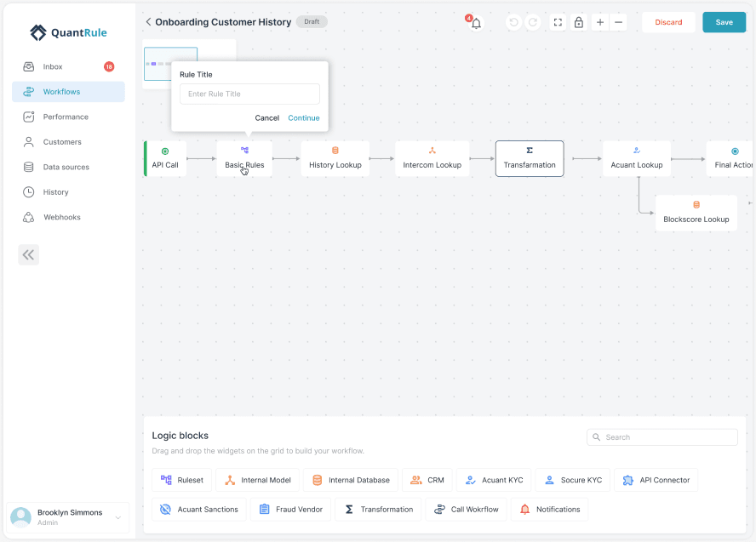Select the Final Action node
This screenshot has width=756, height=542.
click(x=730, y=158)
